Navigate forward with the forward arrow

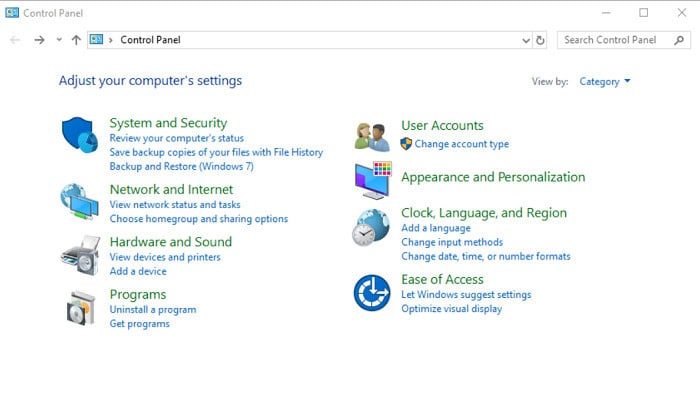coord(39,40)
